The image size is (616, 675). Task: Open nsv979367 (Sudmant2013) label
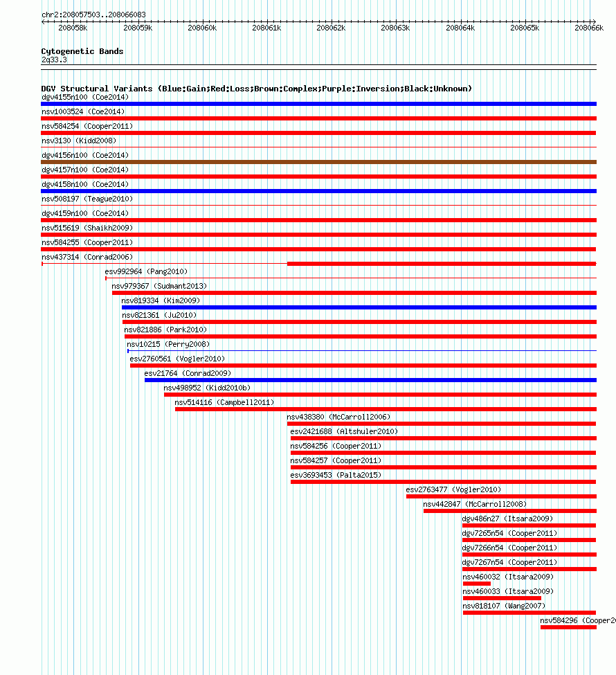tap(159, 287)
